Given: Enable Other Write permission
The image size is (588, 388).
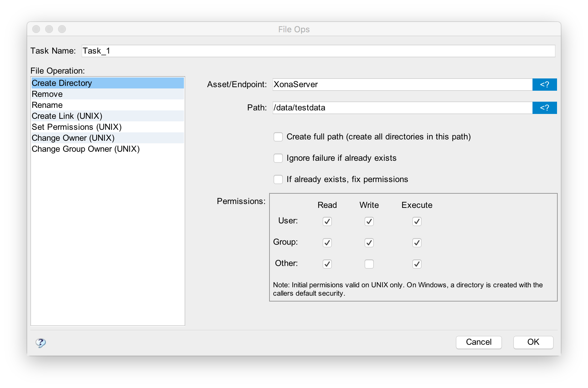Looking at the screenshot, I should click(369, 264).
